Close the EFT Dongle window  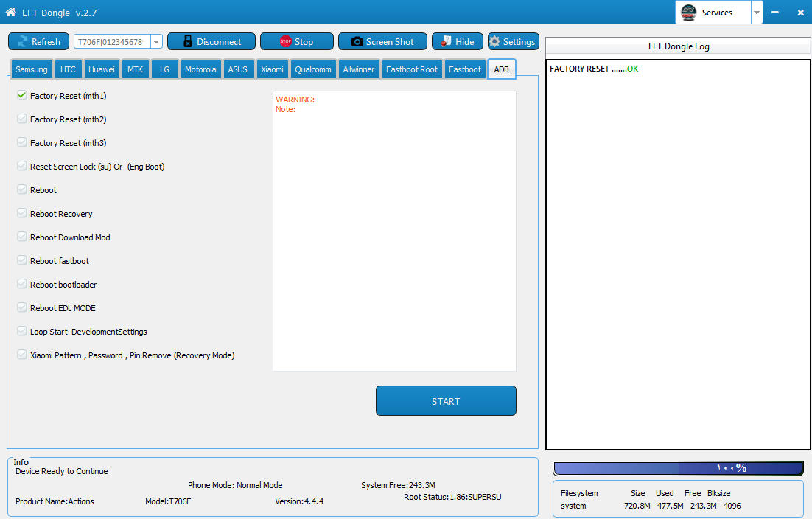click(801, 12)
